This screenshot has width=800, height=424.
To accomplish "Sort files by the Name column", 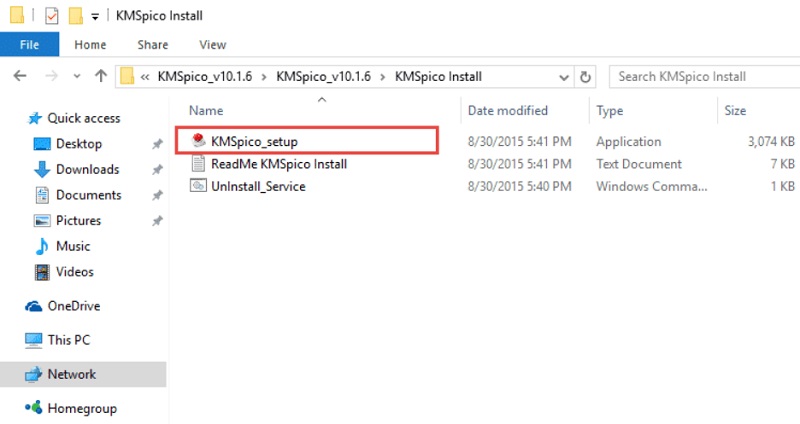I will pos(206,110).
